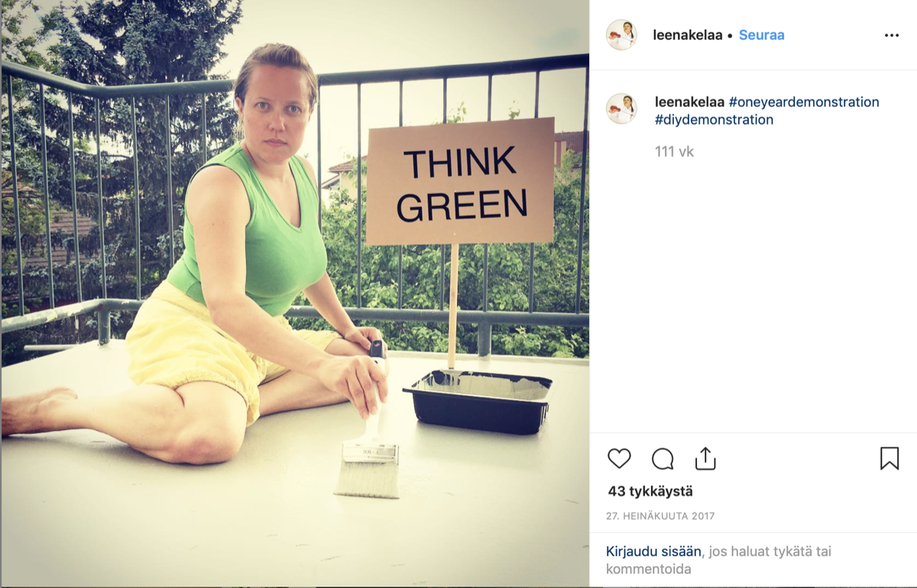This screenshot has width=917, height=588.
Task: Click the Kirjaudu sisään login link
Action: click(653, 551)
